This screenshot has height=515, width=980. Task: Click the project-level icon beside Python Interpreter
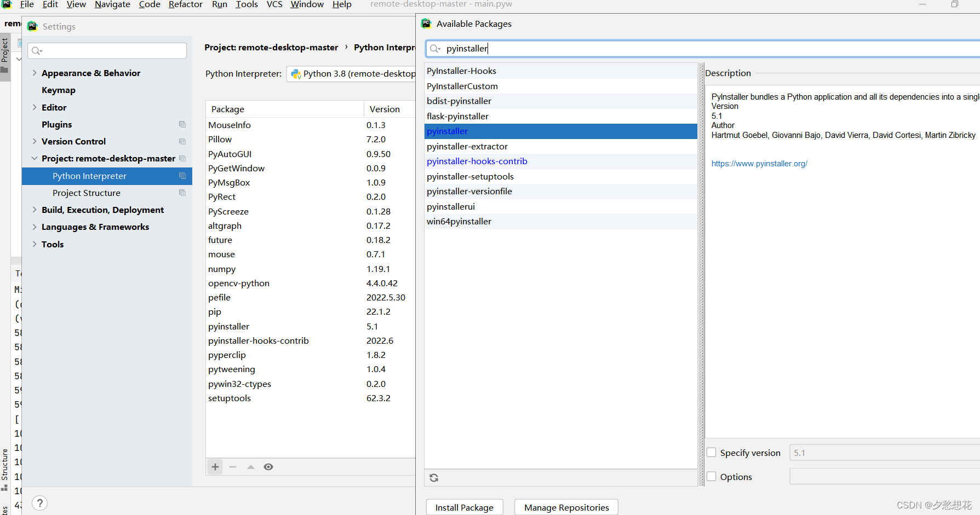(182, 176)
